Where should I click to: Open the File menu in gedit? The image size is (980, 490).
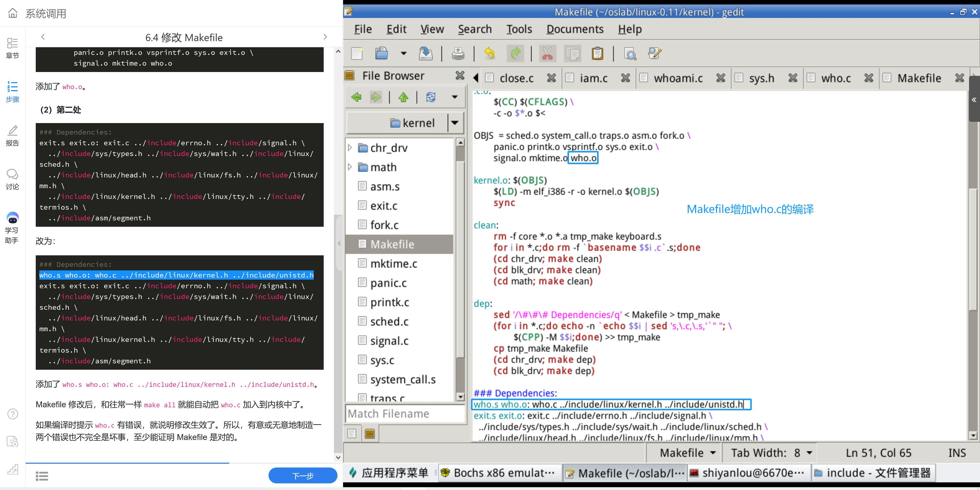[x=363, y=29]
